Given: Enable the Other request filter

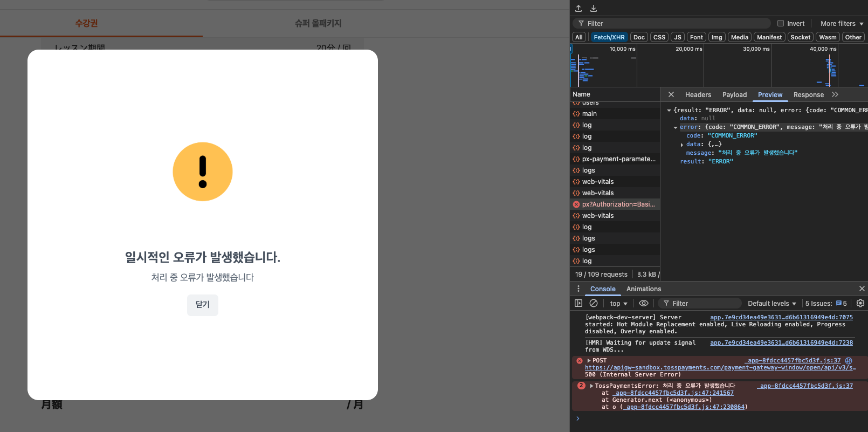Looking at the screenshot, I should point(853,37).
